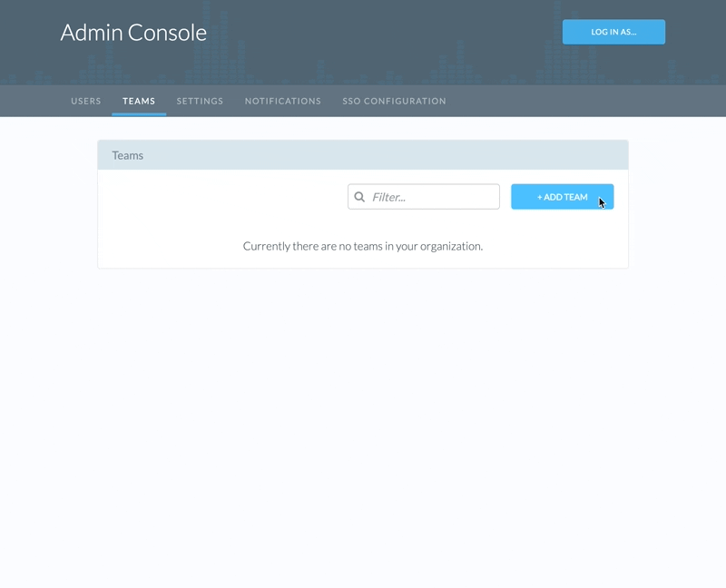Click the no teams empty-state message

pyautogui.click(x=363, y=246)
